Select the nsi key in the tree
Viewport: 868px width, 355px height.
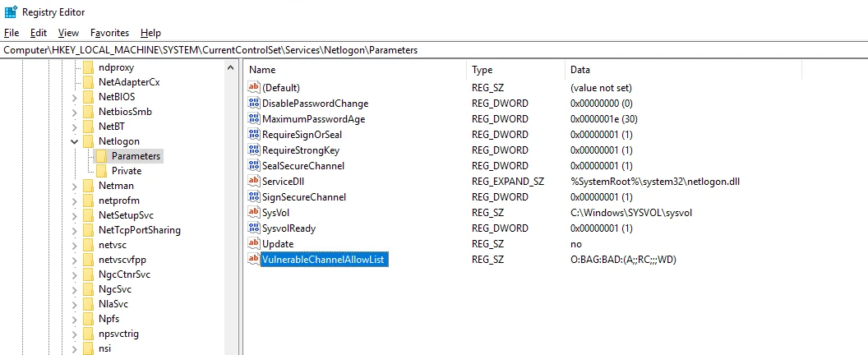tap(104, 348)
